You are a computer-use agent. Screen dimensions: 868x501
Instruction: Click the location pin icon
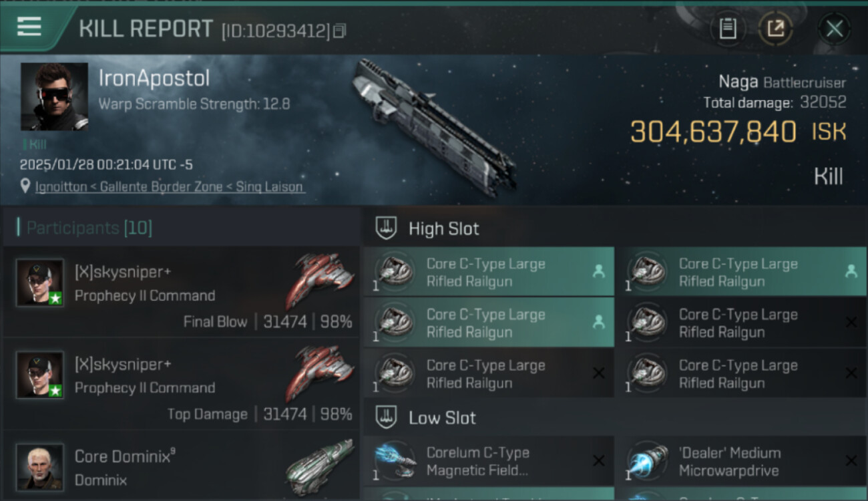[25, 186]
